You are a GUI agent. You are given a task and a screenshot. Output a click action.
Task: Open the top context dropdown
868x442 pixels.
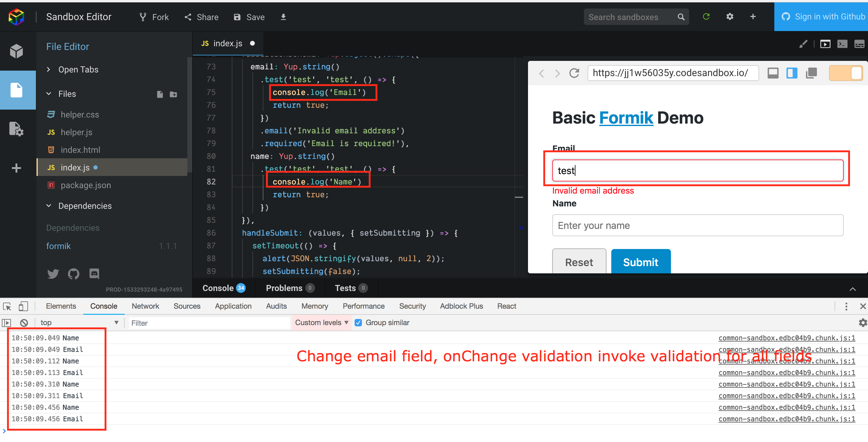tap(79, 323)
